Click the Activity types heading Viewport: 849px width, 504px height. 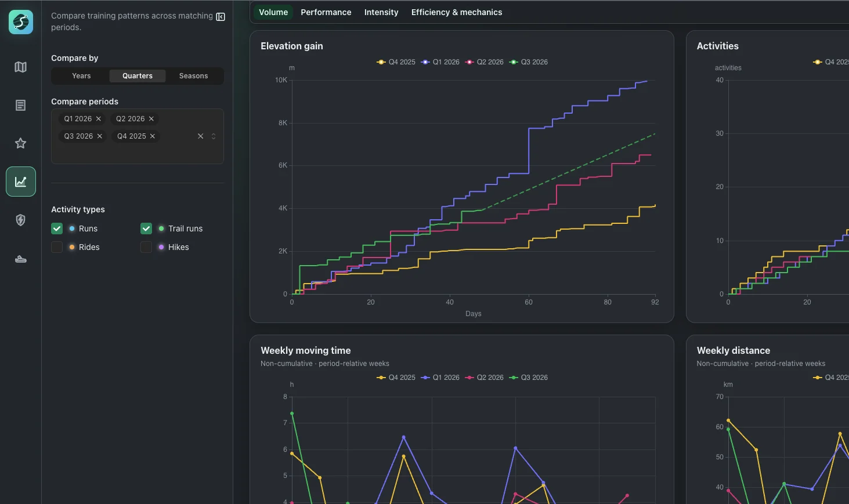(78, 209)
